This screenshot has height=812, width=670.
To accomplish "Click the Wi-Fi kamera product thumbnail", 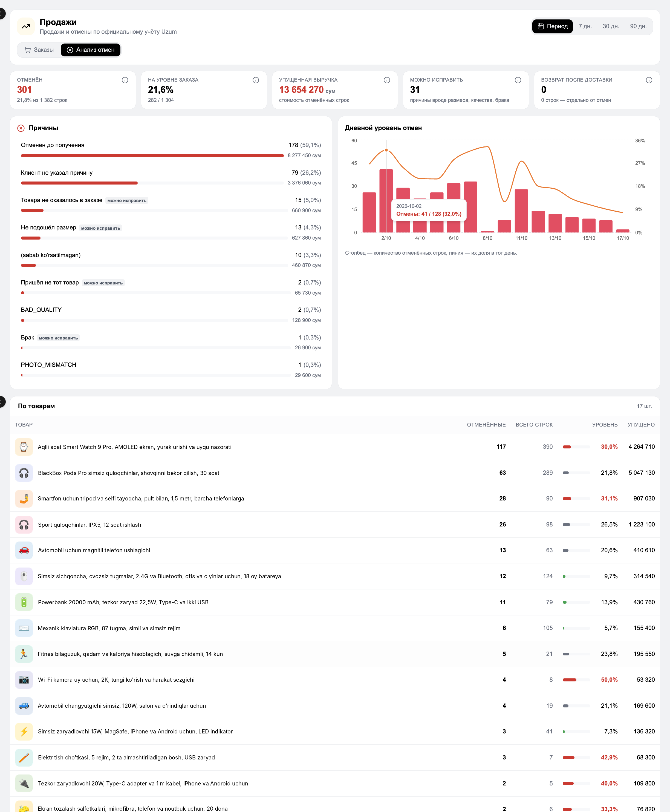I will coord(24,679).
